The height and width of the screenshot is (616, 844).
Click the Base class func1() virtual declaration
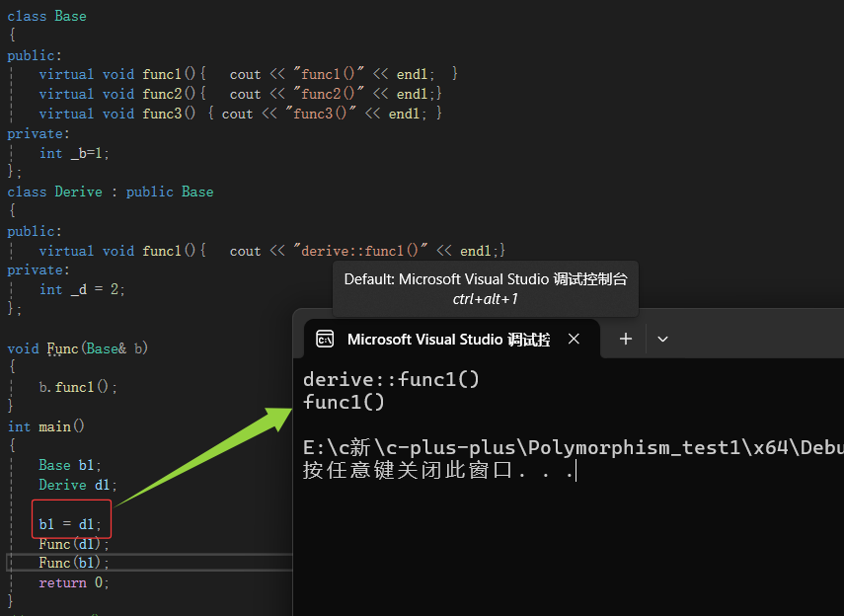(248, 74)
